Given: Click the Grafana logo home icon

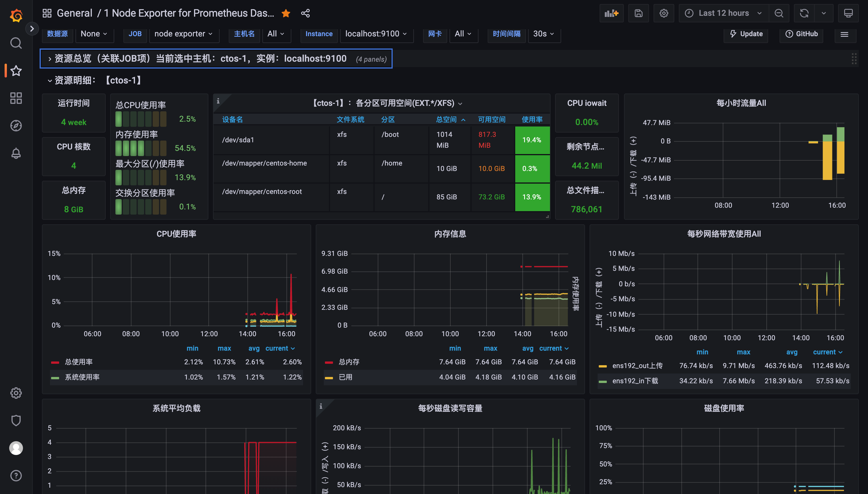Looking at the screenshot, I should coord(16,15).
